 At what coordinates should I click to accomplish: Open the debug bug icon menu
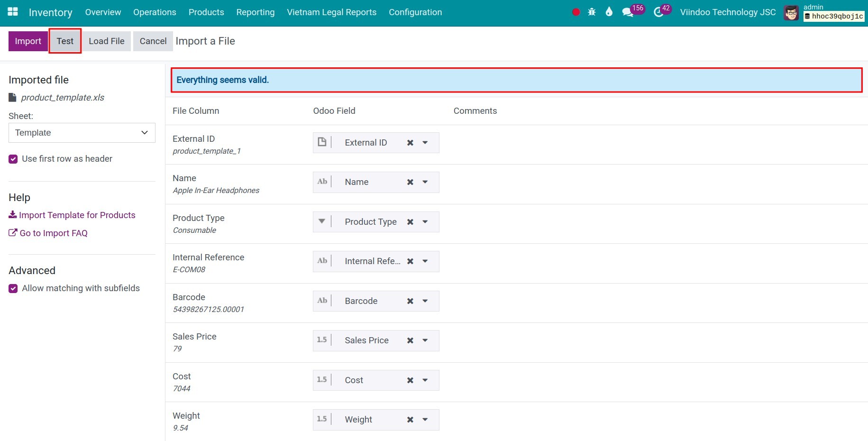point(592,12)
